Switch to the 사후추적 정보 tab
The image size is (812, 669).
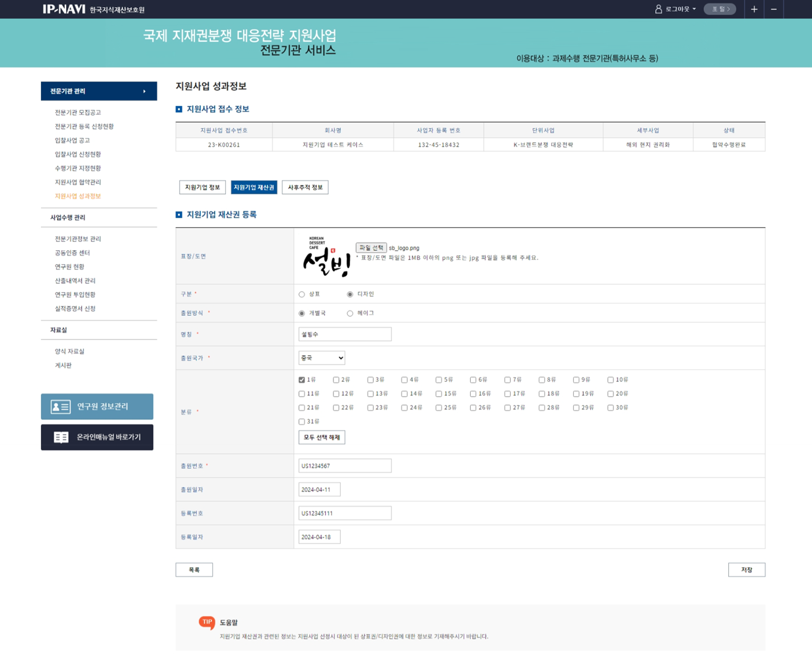coord(305,187)
